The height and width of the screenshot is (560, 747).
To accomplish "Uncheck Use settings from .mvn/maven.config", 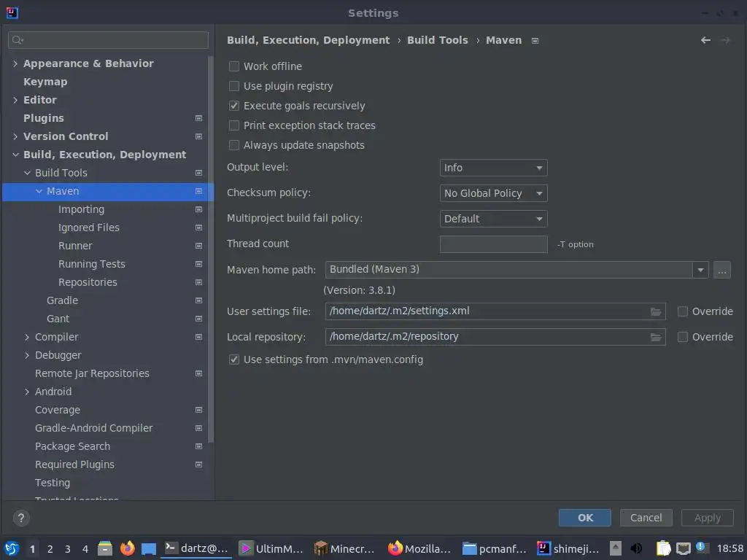I will [x=234, y=359].
